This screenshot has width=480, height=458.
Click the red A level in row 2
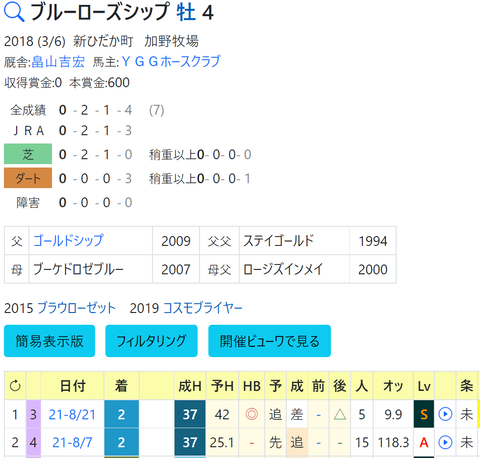(x=424, y=442)
